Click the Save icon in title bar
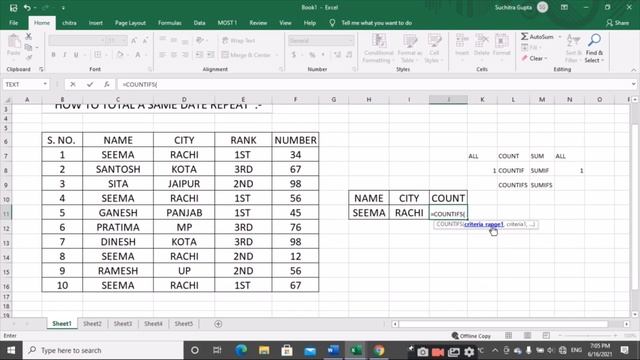This screenshot has height=360, width=640. coord(13,8)
